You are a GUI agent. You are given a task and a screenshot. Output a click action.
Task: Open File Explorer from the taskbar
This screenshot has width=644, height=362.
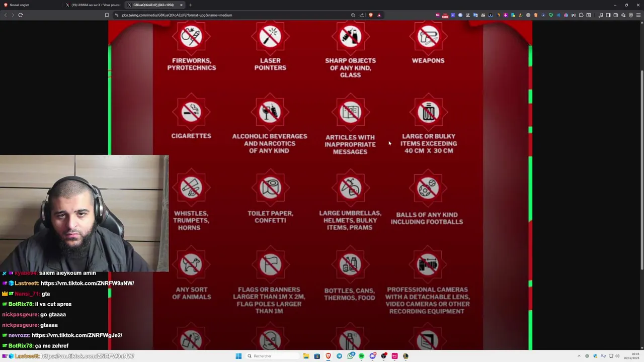pos(306,356)
